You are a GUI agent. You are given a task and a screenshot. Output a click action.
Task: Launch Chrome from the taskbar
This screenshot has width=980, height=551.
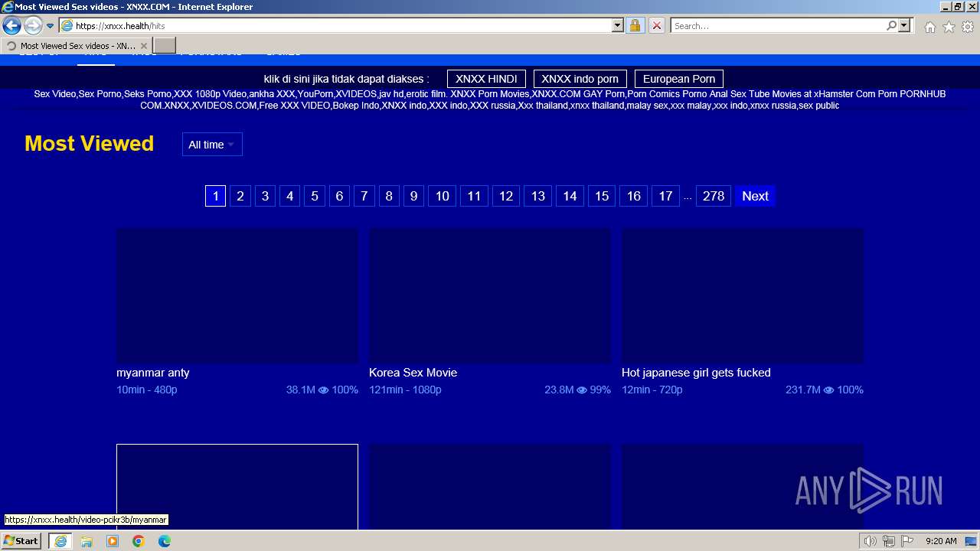(x=139, y=541)
